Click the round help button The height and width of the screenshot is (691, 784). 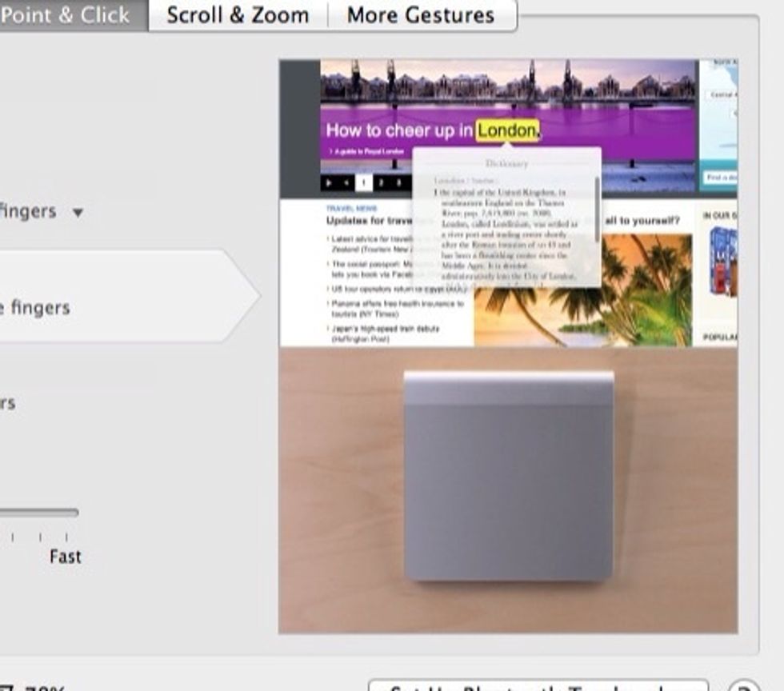coord(744,686)
